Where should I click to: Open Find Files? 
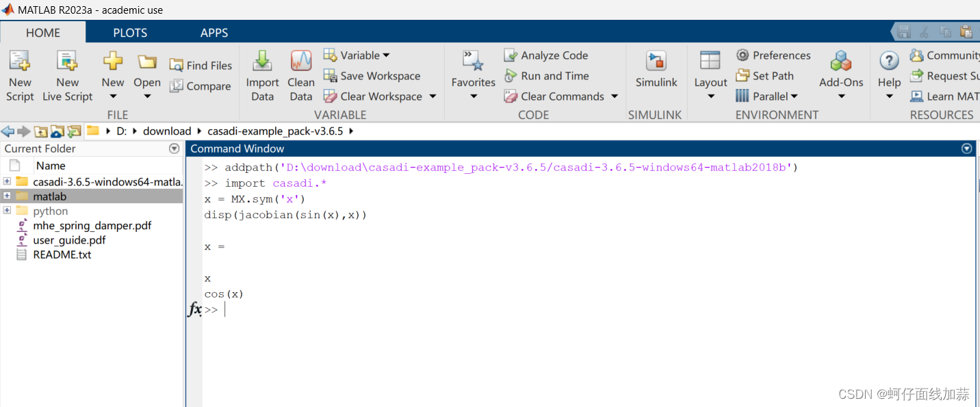201,65
